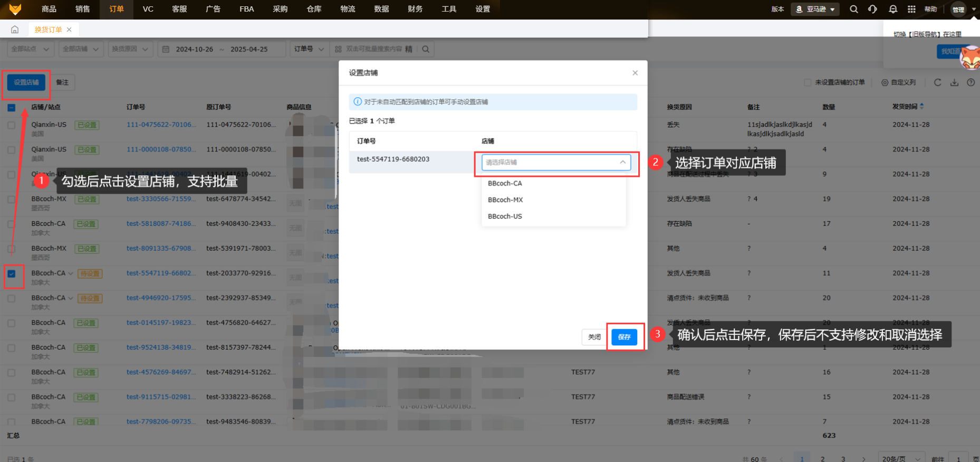Open the notifications bell
The height and width of the screenshot is (462, 980).
click(893, 9)
